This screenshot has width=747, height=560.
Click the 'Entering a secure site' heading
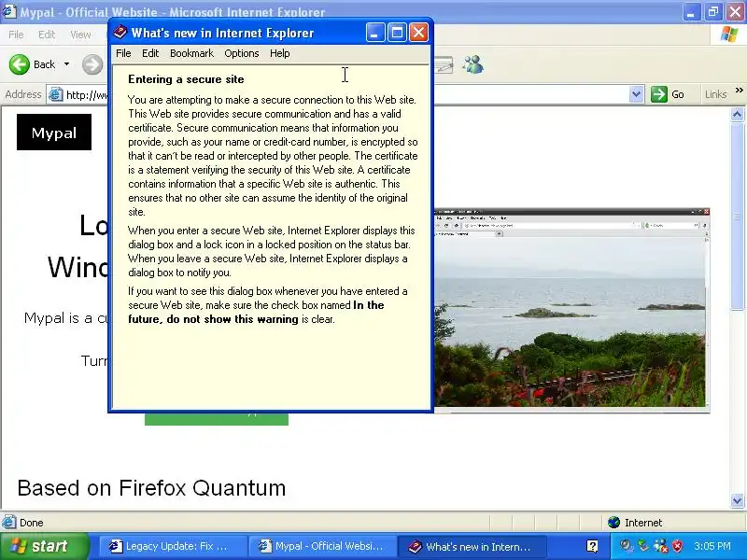pyautogui.click(x=186, y=79)
